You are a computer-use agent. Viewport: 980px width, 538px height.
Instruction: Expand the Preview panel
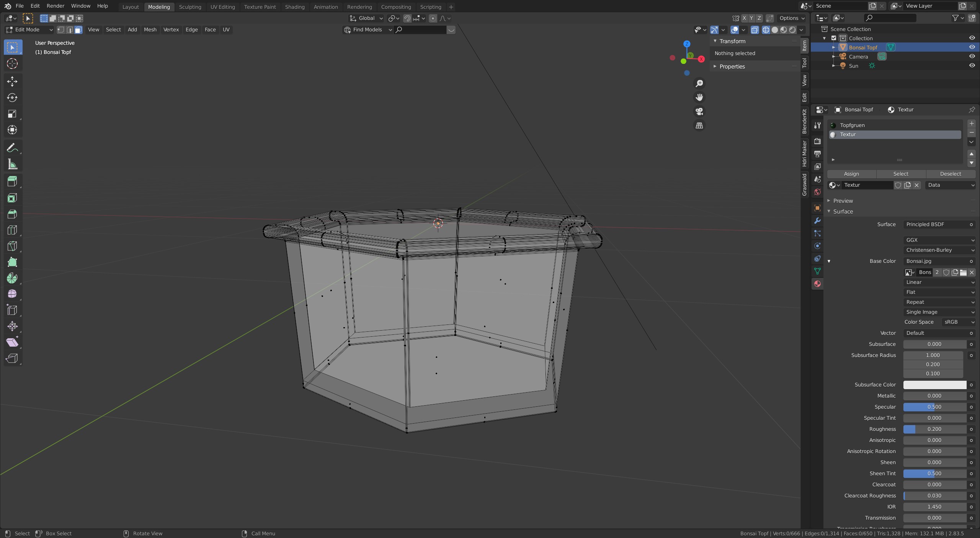pos(843,201)
